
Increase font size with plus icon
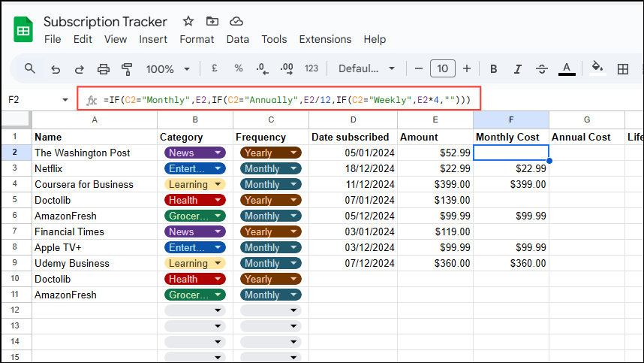click(467, 68)
